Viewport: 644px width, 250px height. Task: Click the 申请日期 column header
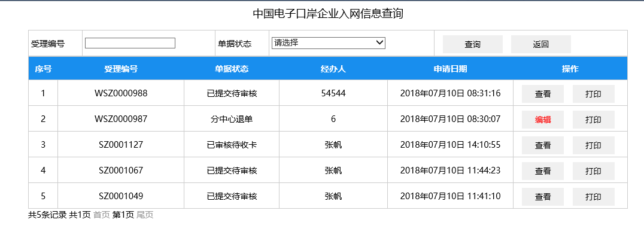point(450,69)
